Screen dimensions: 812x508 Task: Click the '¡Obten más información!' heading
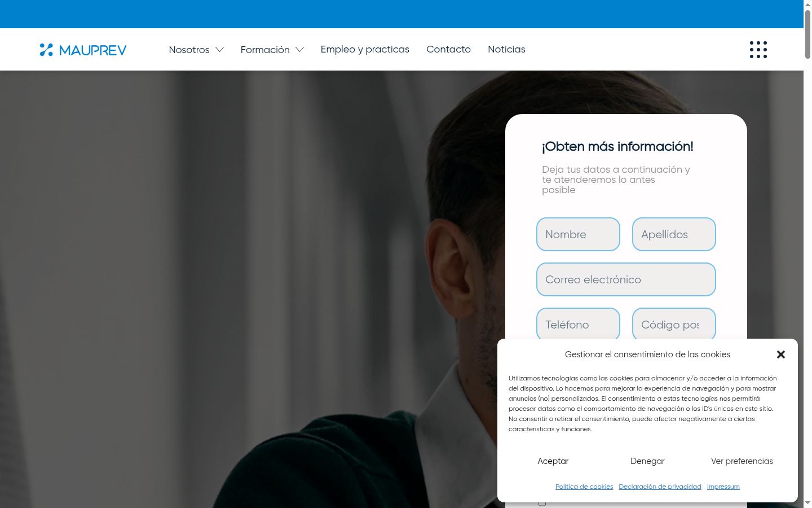(x=617, y=147)
